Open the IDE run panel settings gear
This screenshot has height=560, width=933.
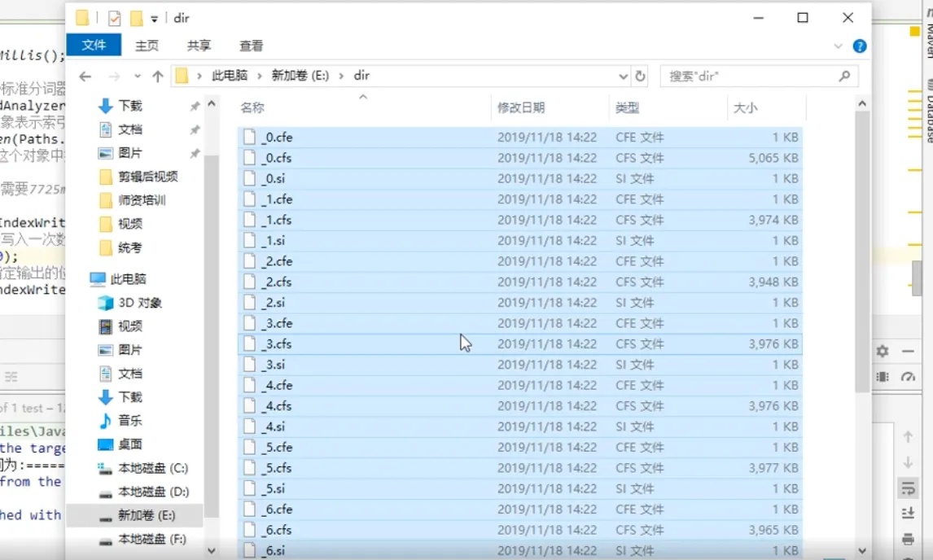(x=883, y=351)
